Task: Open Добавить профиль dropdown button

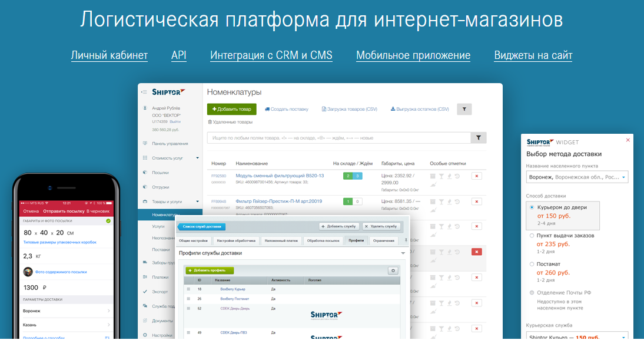Action: 210,270
